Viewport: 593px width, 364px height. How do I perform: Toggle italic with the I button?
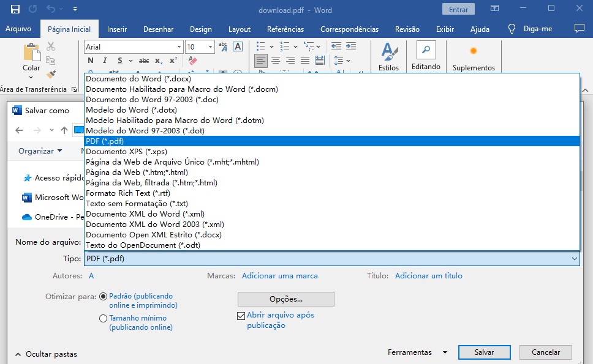[x=105, y=61]
